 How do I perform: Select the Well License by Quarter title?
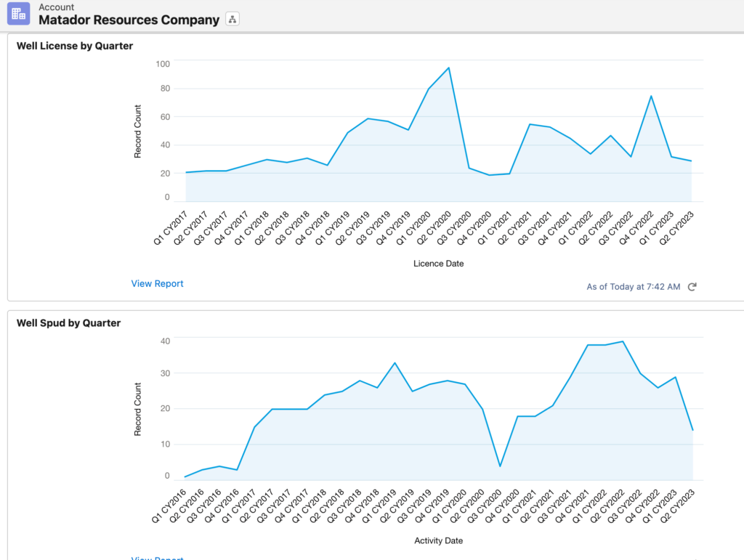coord(75,46)
